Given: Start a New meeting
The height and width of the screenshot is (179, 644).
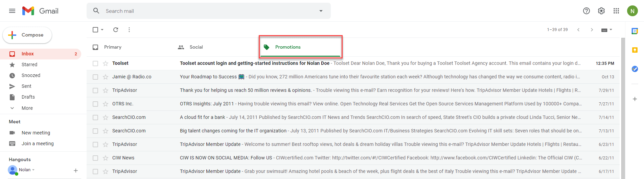Looking at the screenshot, I should pos(36,133).
